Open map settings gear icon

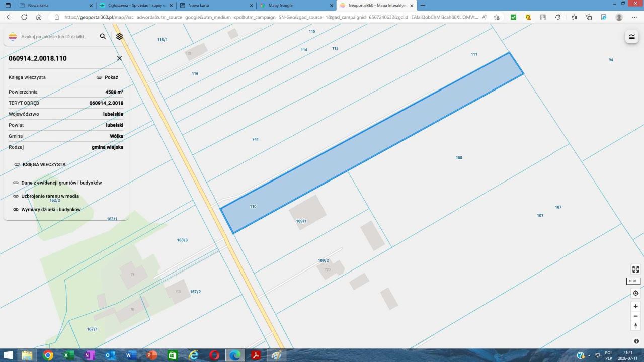[119, 37]
